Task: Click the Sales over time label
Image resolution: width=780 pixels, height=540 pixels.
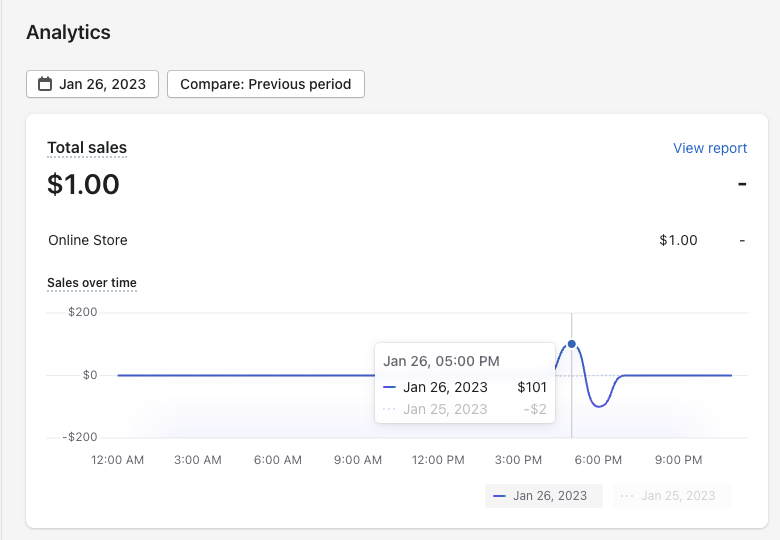Action: tap(92, 283)
